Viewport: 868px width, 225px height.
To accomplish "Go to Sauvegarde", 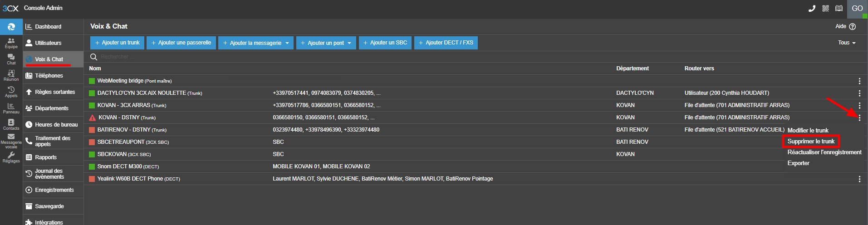I will click(53, 206).
